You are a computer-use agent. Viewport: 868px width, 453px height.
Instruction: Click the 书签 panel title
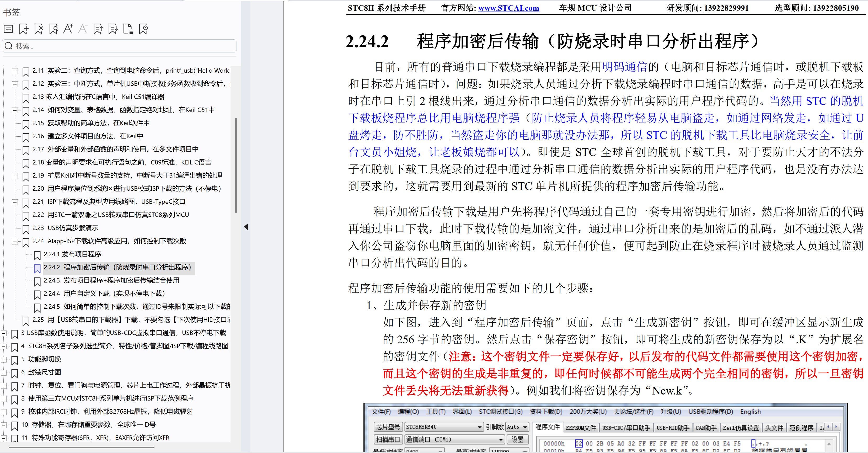tap(12, 13)
